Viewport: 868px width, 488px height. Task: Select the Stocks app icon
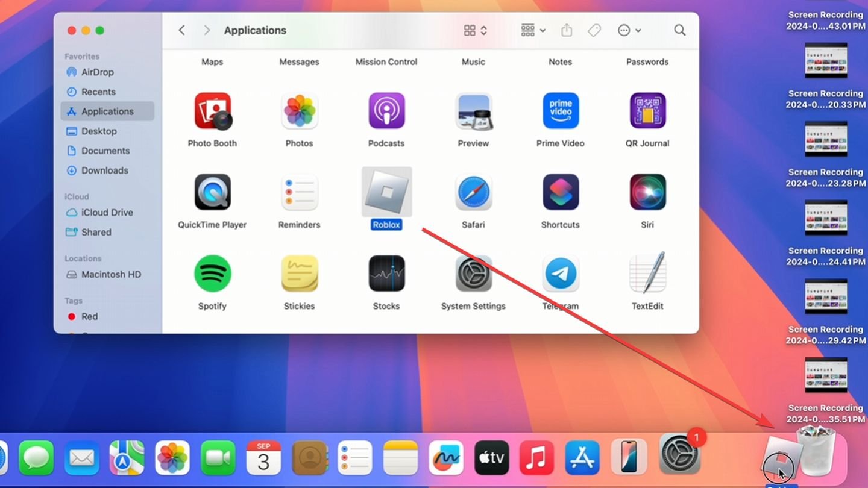[x=386, y=274]
